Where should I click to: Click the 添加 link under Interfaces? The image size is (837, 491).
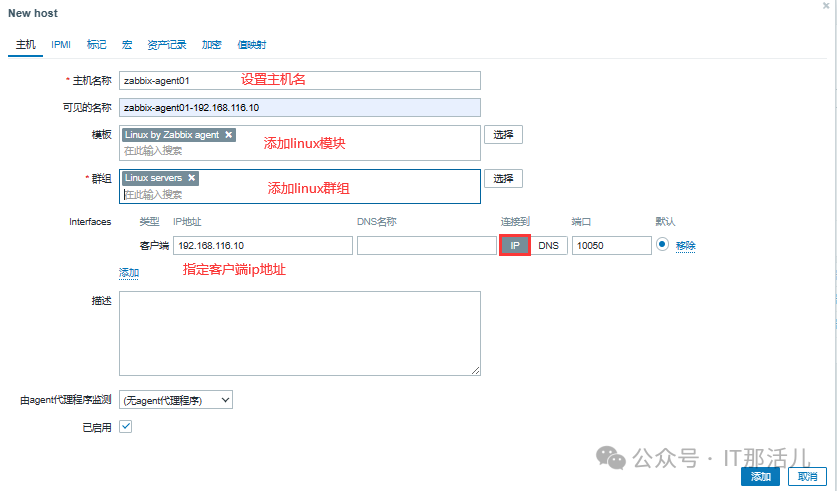(x=129, y=272)
